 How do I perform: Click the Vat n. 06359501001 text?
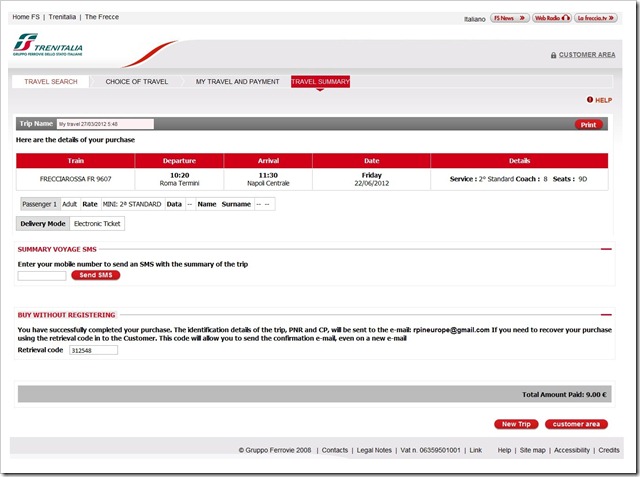click(430, 450)
